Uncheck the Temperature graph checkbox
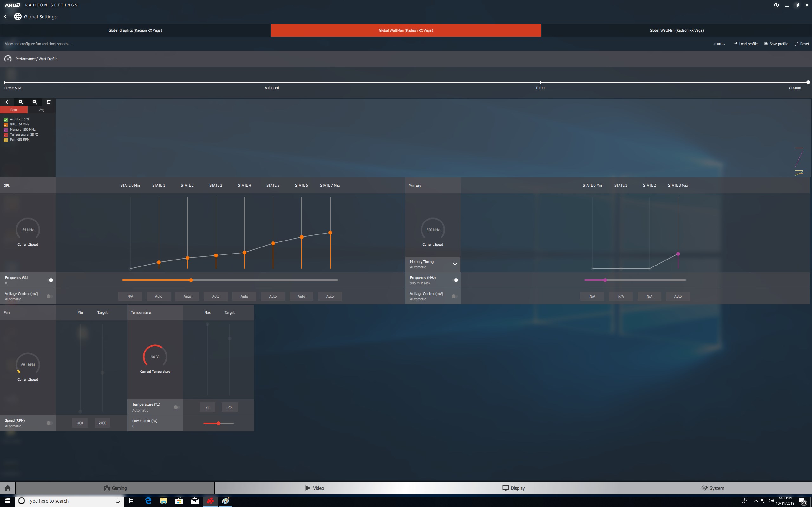812x507 pixels. pos(6,135)
